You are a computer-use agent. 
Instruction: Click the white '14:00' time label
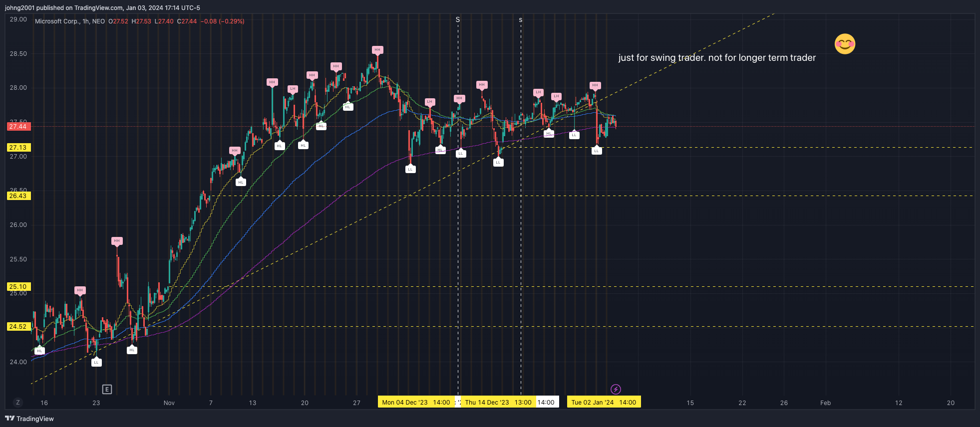pos(546,402)
